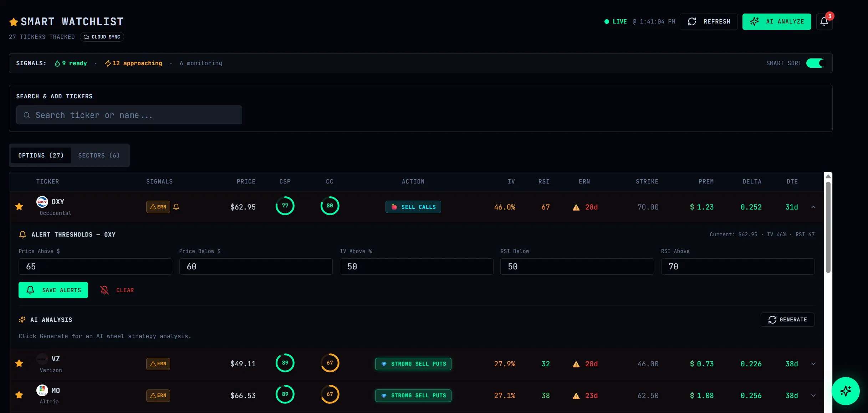Generate AI analysis for OXY
This screenshot has width=868, height=413.
click(x=787, y=320)
